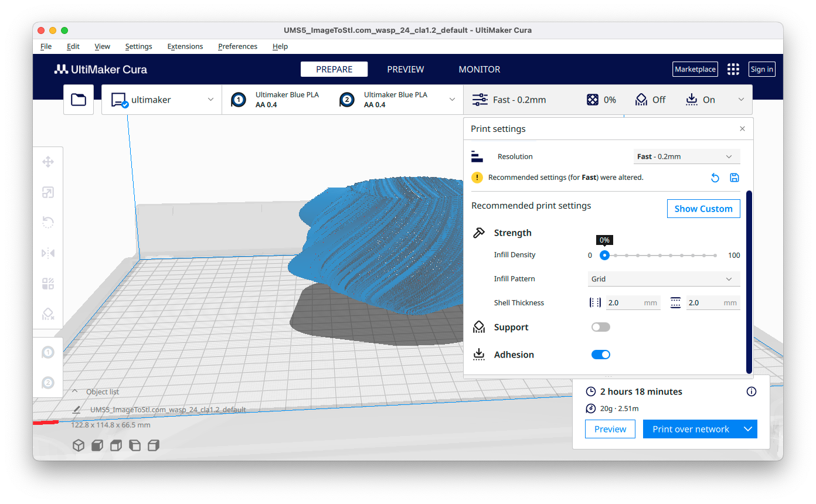Choose extruder 2 in left sidebar

[48, 383]
